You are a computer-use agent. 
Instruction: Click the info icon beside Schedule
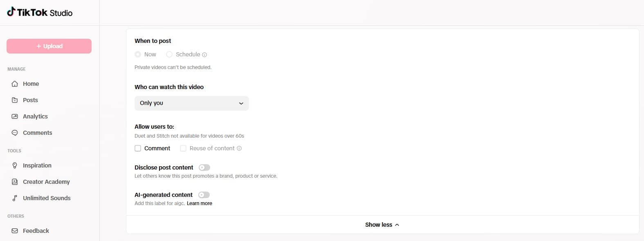click(x=204, y=55)
